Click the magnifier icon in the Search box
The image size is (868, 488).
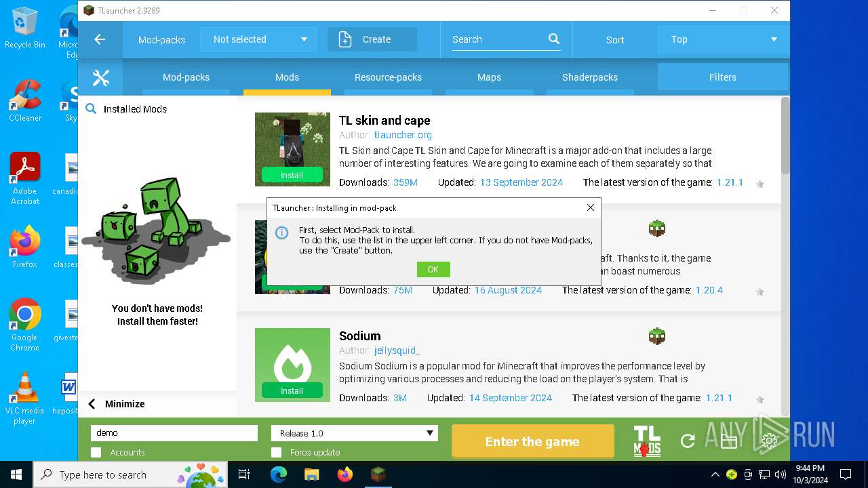[554, 39]
